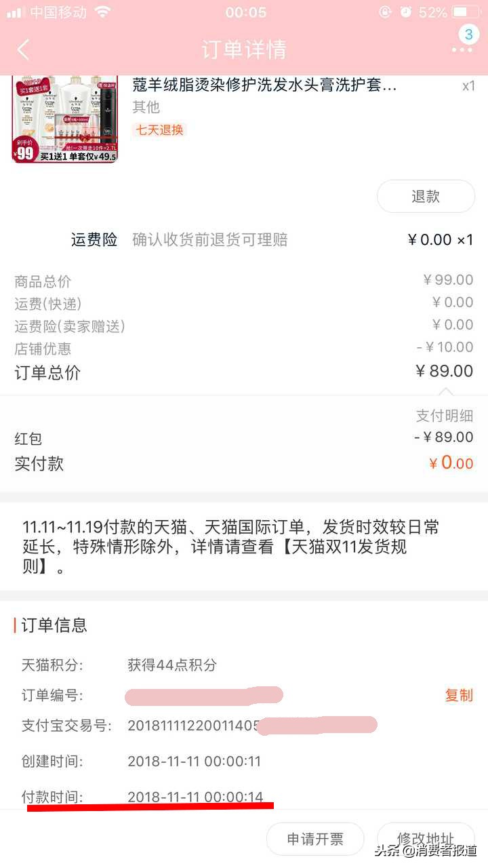Open the shampoo product thumbnail
This screenshot has width=488, height=868.
coord(65,119)
